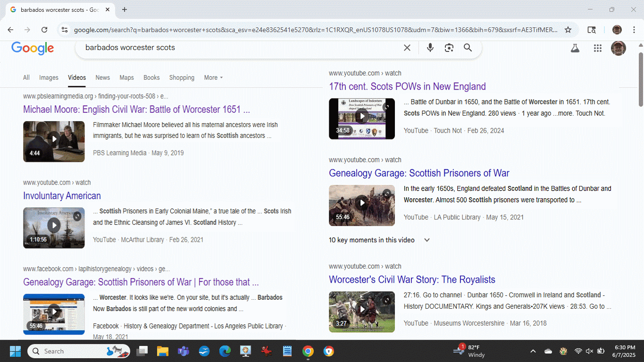The image size is (644, 362).
Task: Show hidden system tray icons
Action: click(x=533, y=351)
